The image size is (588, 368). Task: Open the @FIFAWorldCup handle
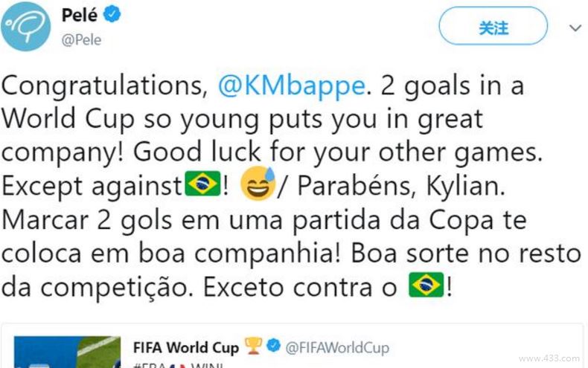tap(335, 347)
